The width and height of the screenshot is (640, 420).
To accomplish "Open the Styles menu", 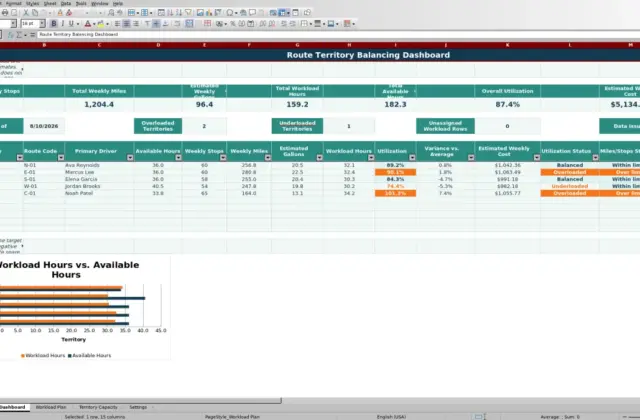I will [32, 3].
